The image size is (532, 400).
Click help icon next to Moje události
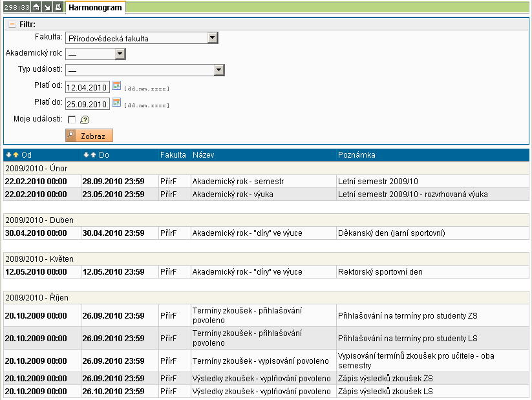click(x=85, y=120)
